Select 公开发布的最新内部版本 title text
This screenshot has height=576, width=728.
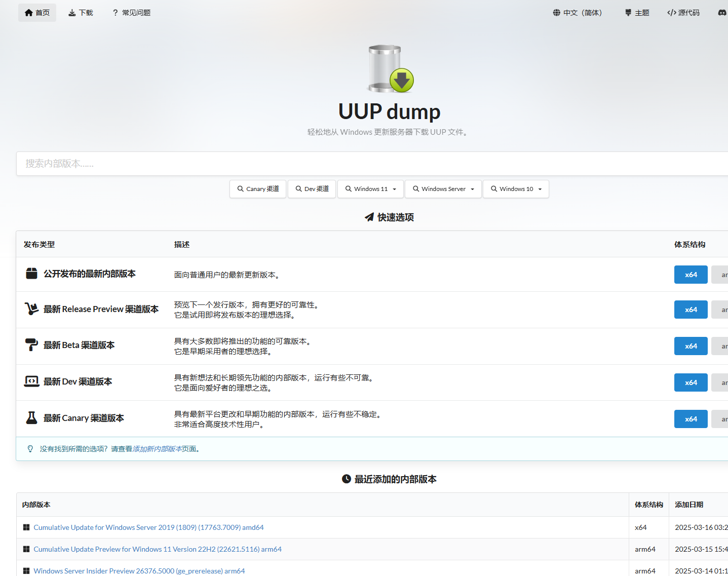coord(90,274)
